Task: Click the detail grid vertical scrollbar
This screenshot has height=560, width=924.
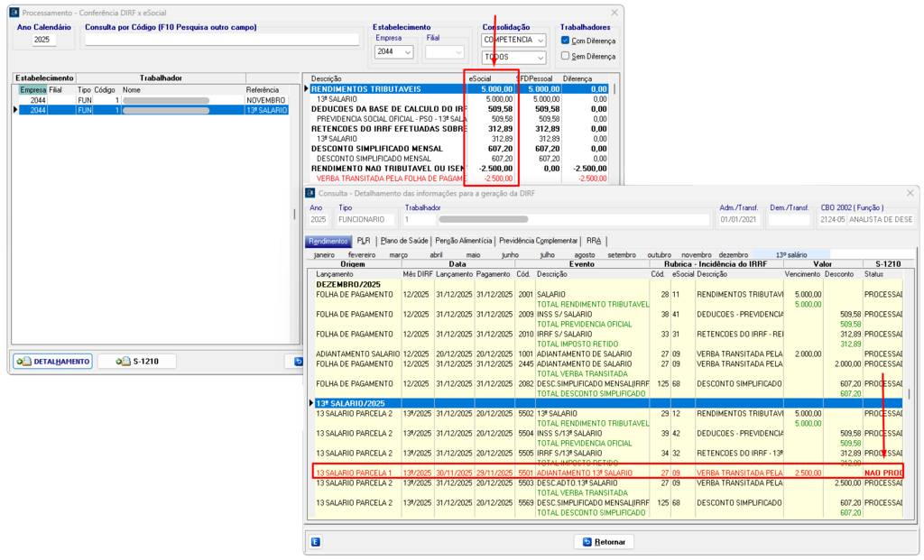Action: 909,395
